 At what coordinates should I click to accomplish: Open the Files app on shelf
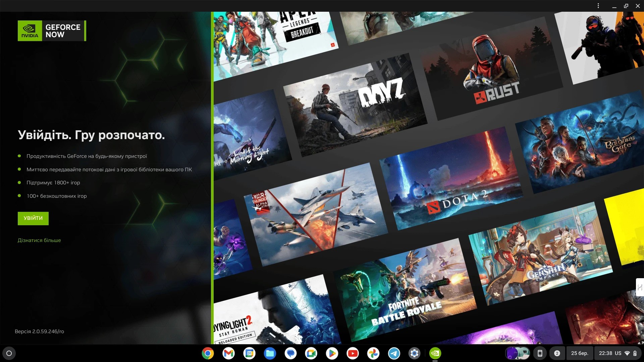(270, 353)
